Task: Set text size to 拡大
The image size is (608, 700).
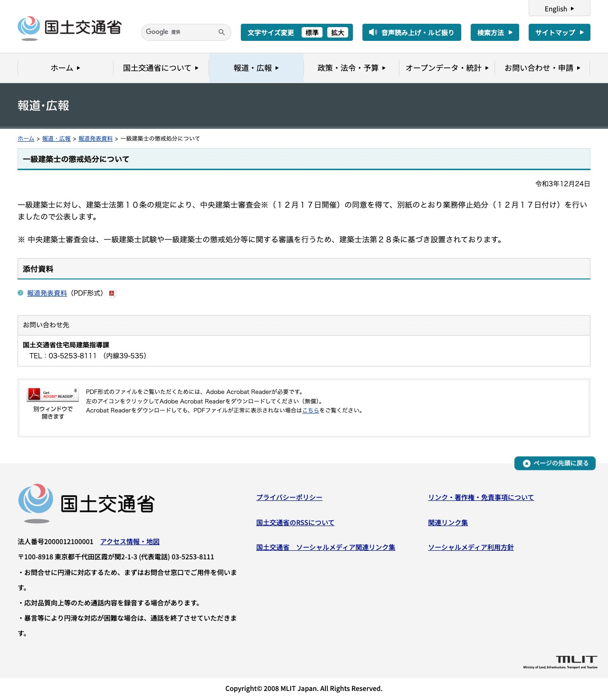Action: point(338,32)
